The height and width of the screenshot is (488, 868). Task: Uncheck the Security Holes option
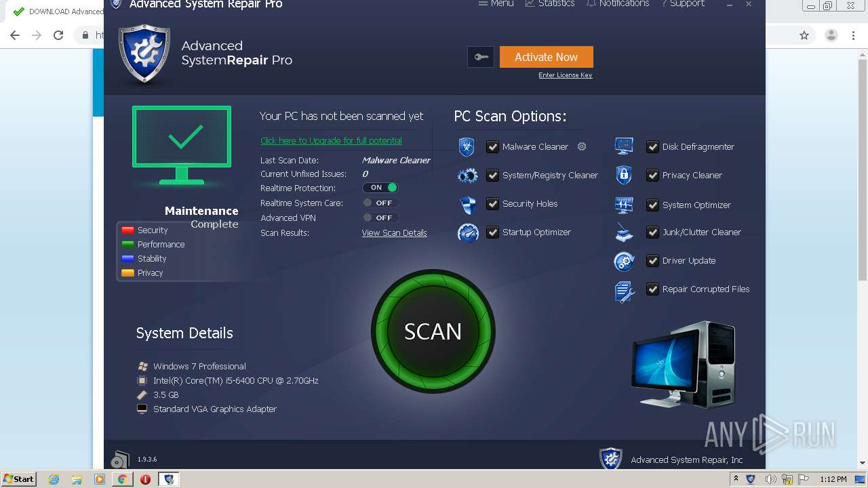[492, 203]
